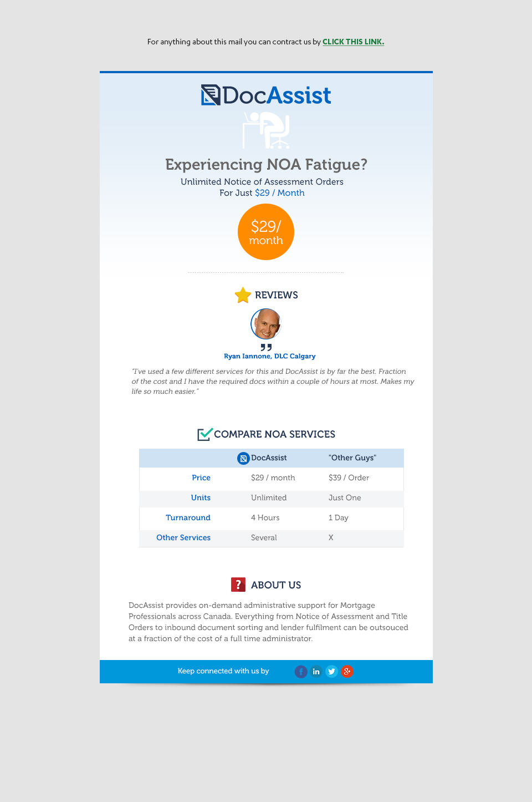Open the LinkedIn social icon
The image size is (532, 802).
316,672
